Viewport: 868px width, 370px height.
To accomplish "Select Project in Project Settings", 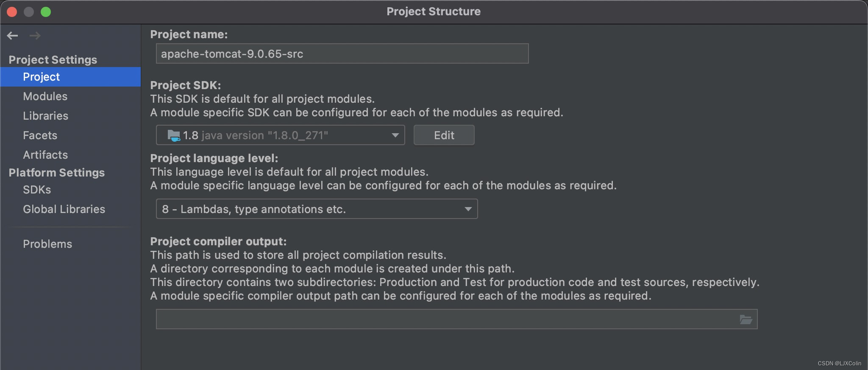I will 42,77.
